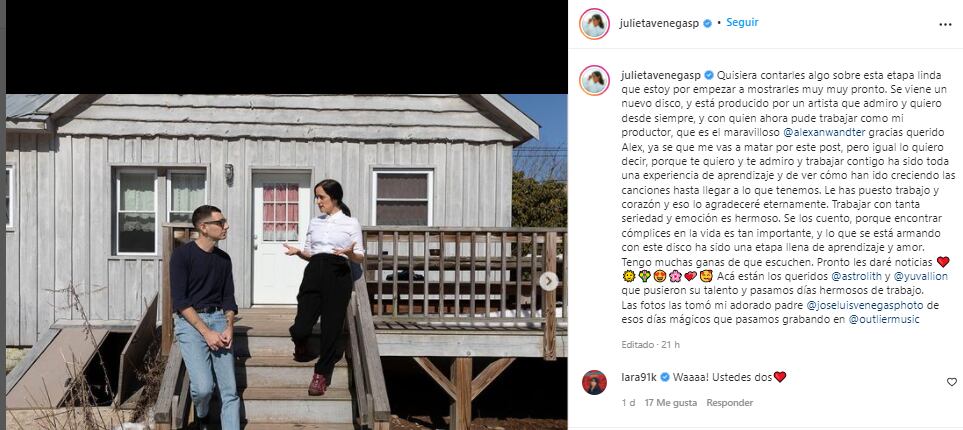Visit the @yuvallion tagged profile
Image resolution: width=963 pixels, height=430 pixels.
905,277
